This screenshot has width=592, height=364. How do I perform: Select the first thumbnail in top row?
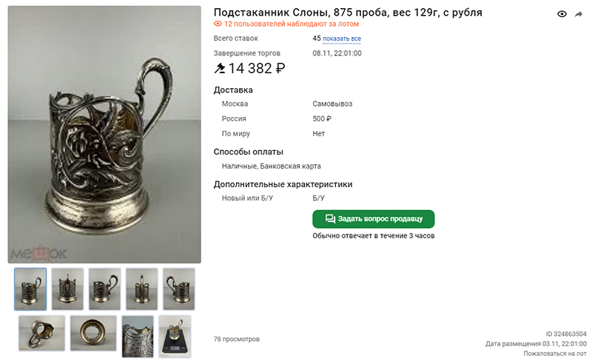(30, 289)
